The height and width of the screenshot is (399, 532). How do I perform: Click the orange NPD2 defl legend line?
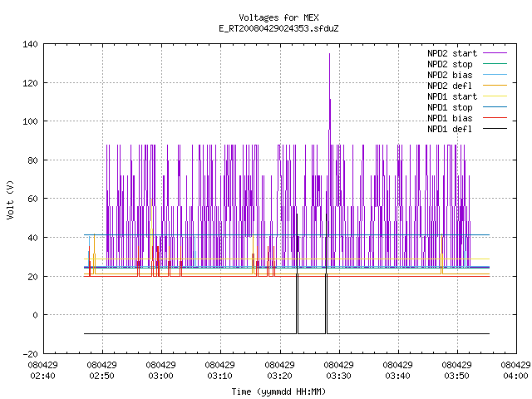[495, 86]
